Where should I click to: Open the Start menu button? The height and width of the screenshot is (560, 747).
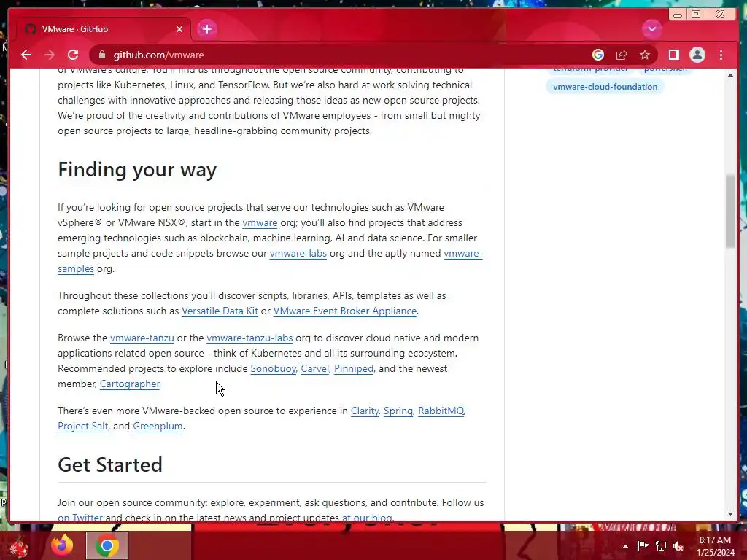click(20, 546)
